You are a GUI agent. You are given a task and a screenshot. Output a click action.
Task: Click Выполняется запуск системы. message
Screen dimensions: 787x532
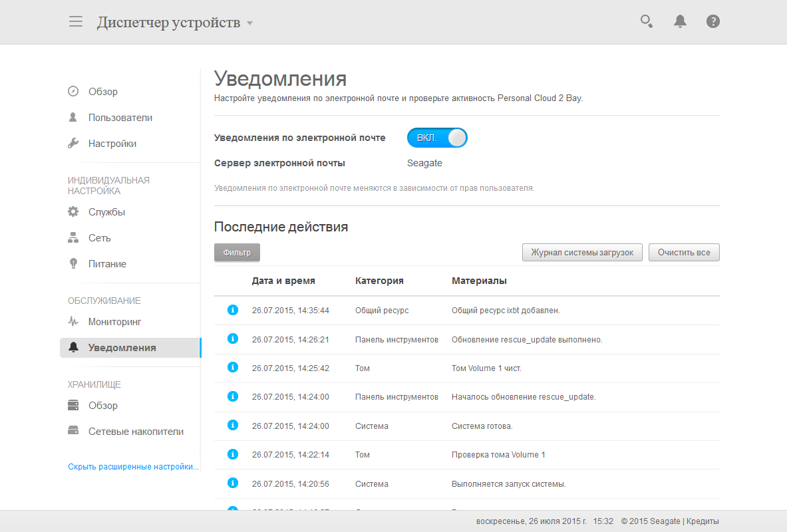tap(508, 484)
